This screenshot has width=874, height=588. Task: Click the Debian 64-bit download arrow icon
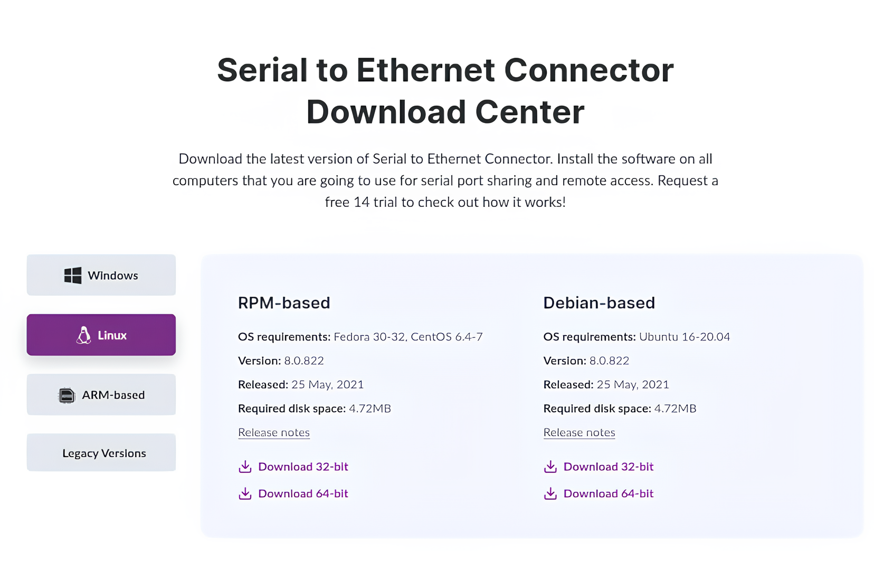click(x=550, y=494)
